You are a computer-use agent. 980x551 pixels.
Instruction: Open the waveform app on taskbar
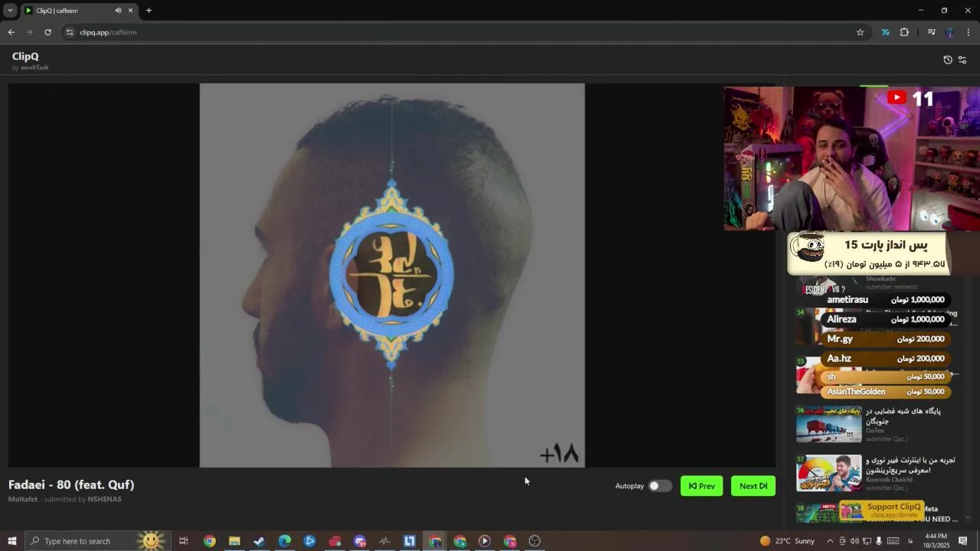click(385, 541)
